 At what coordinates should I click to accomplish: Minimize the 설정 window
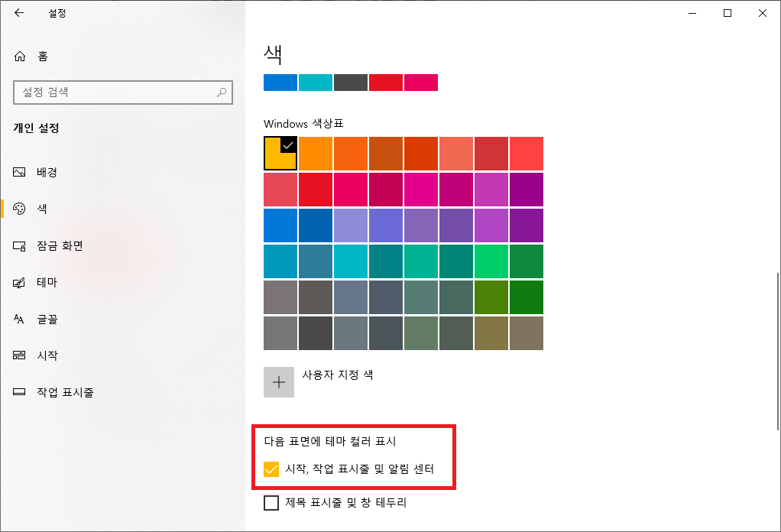tap(692, 13)
